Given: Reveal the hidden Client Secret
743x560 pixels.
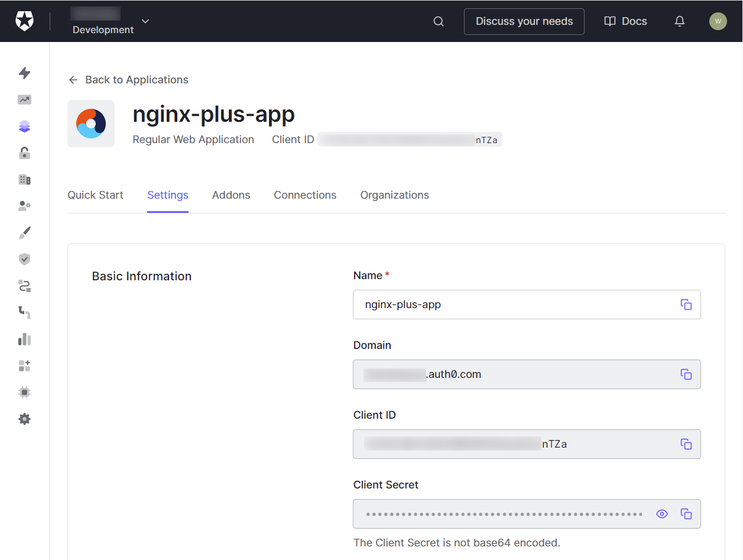Looking at the screenshot, I should tap(661, 514).
